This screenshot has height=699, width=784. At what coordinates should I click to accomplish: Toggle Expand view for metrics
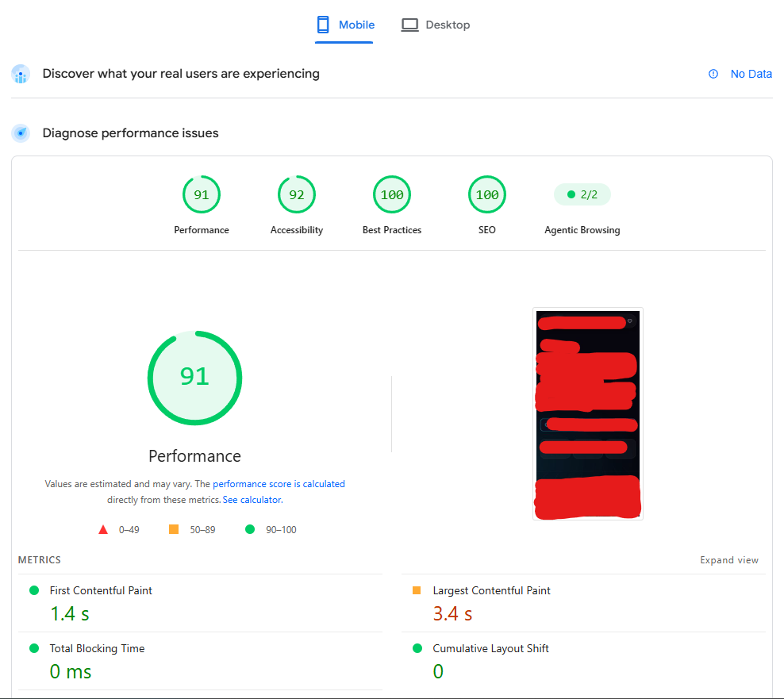pyautogui.click(x=729, y=560)
